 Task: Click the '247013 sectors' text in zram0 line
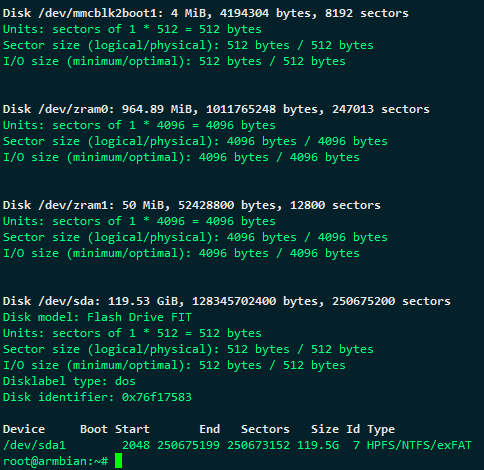[x=381, y=109]
